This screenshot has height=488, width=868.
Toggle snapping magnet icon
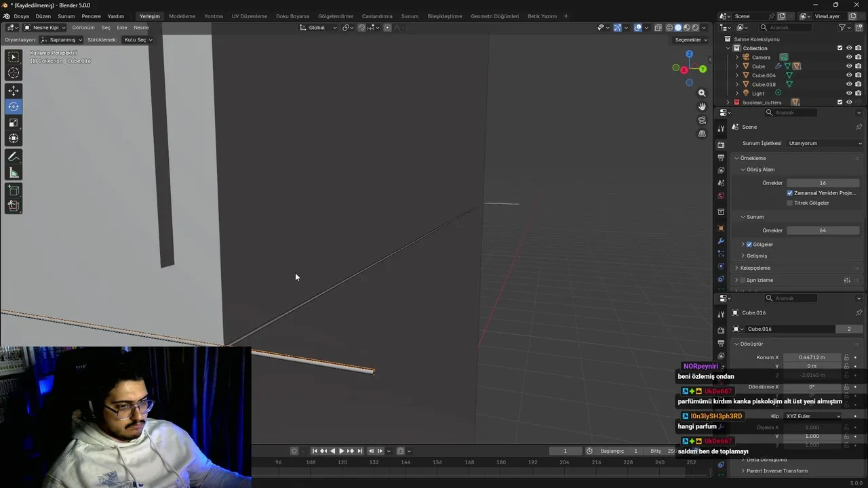click(x=361, y=28)
